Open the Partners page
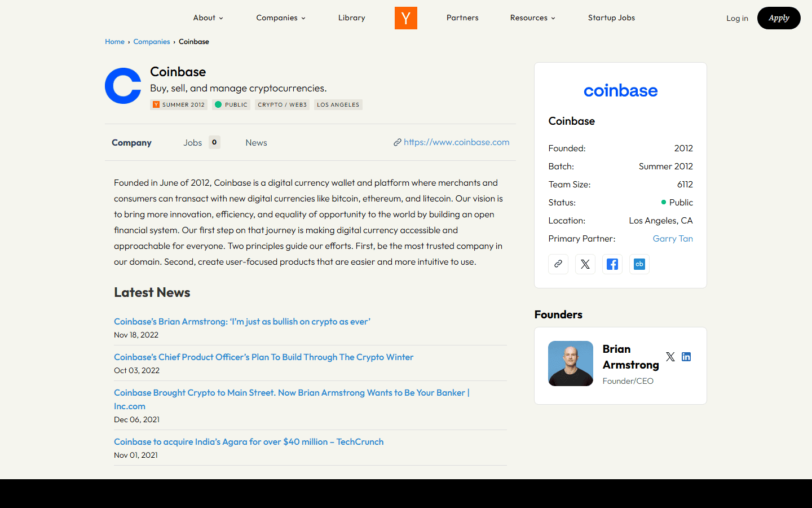This screenshot has width=812, height=508. [462, 18]
